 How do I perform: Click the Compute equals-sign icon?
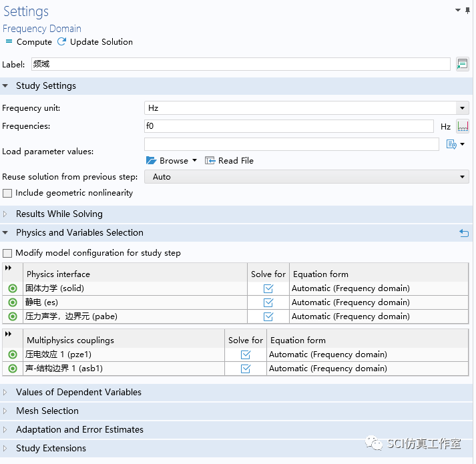(9, 41)
